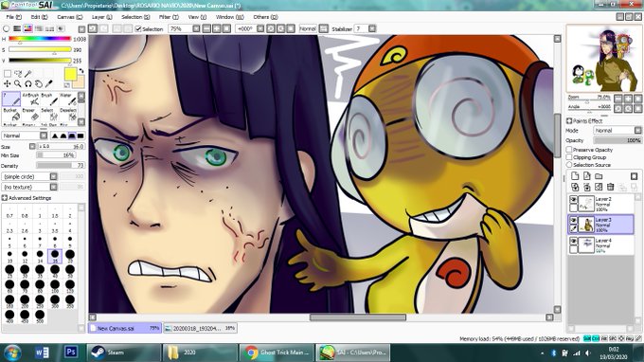Viewport: 644px width, 362px height.
Task: Hide Layer 2 with its eye icon
Action: [573, 200]
